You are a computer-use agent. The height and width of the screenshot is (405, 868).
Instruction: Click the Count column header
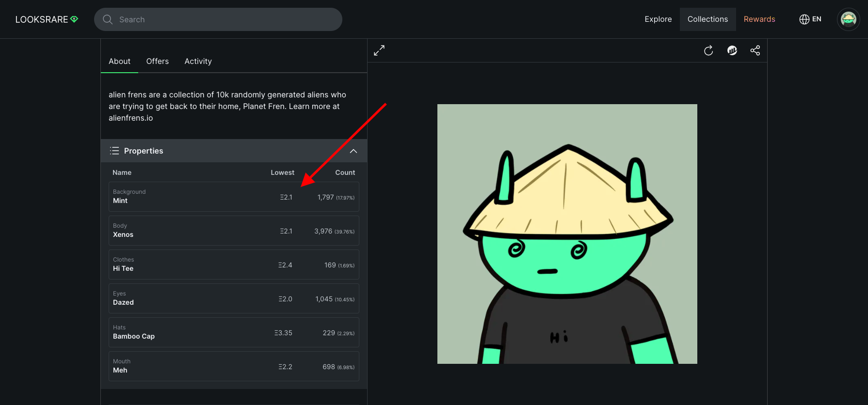345,172
